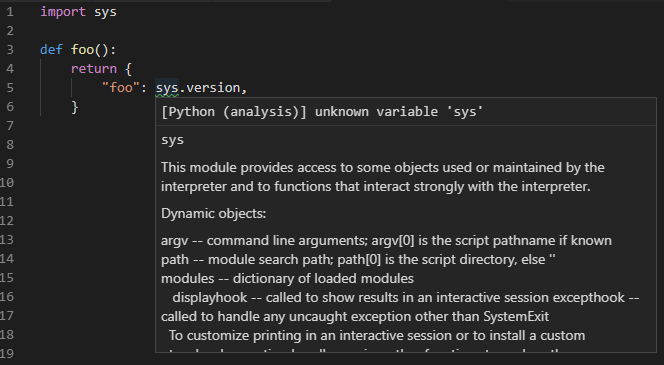Click the closing curly brace on line 6
The width and height of the screenshot is (664, 365).
[75, 107]
